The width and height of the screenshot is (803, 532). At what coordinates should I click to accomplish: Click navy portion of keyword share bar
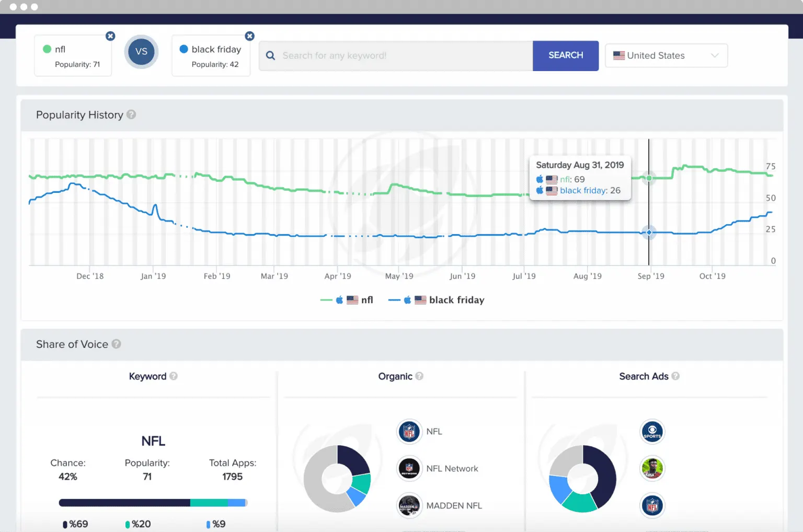coord(124,503)
